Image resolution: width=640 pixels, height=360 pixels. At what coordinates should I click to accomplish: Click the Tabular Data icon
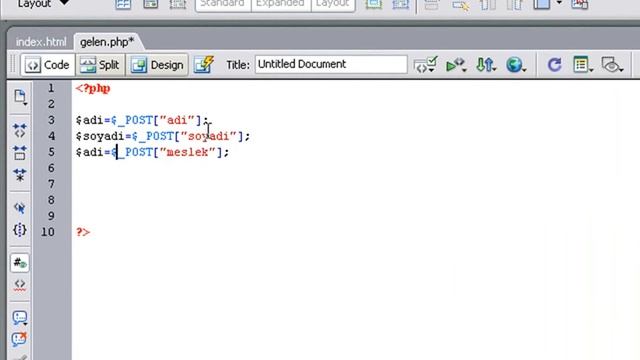click(x=580, y=4)
